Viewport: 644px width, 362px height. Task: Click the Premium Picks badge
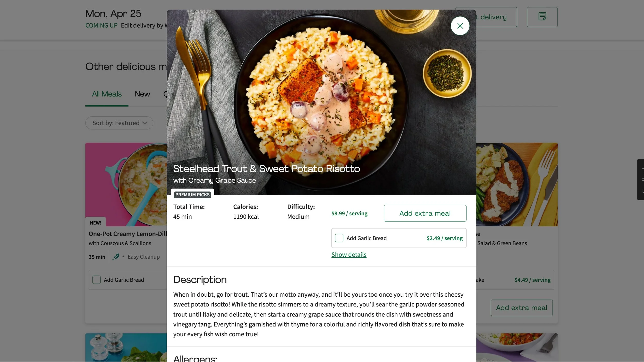192,195
